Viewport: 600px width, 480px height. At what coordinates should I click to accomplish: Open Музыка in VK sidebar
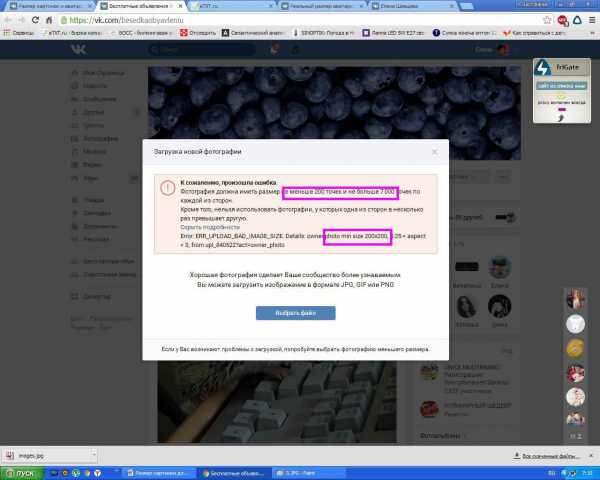[x=89, y=152]
